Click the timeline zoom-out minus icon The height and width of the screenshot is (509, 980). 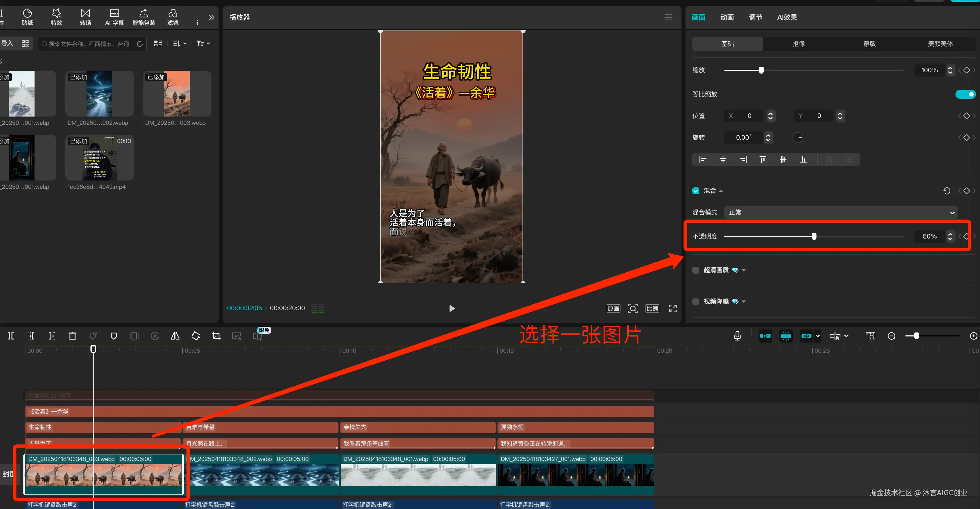[891, 336]
